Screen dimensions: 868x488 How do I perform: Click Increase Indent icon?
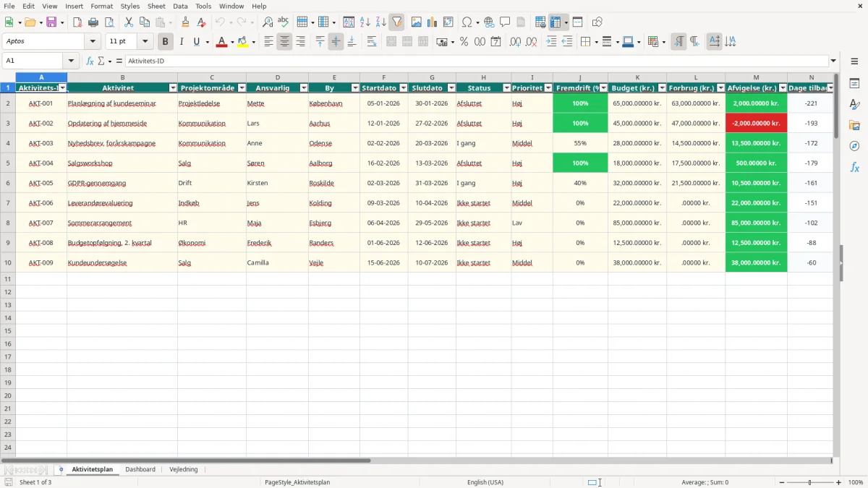click(x=551, y=42)
